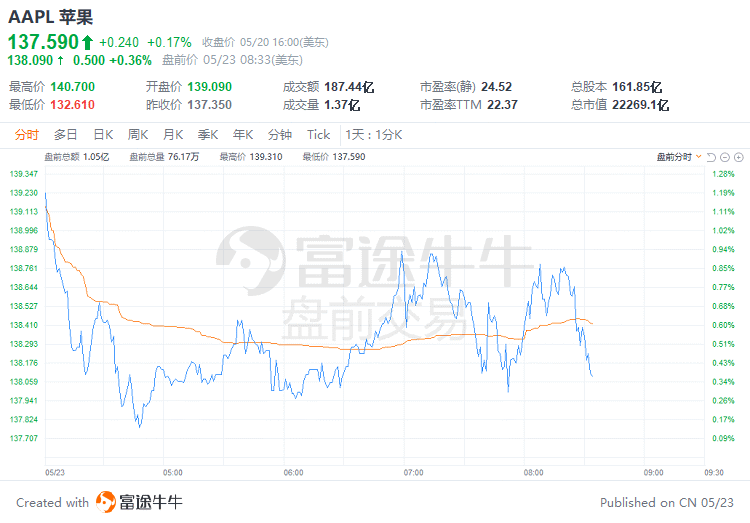Open the 年K chart tab

point(243,134)
